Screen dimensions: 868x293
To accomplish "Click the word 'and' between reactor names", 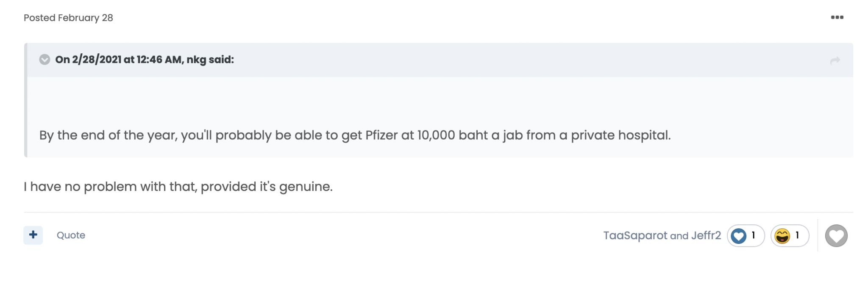I will point(679,236).
